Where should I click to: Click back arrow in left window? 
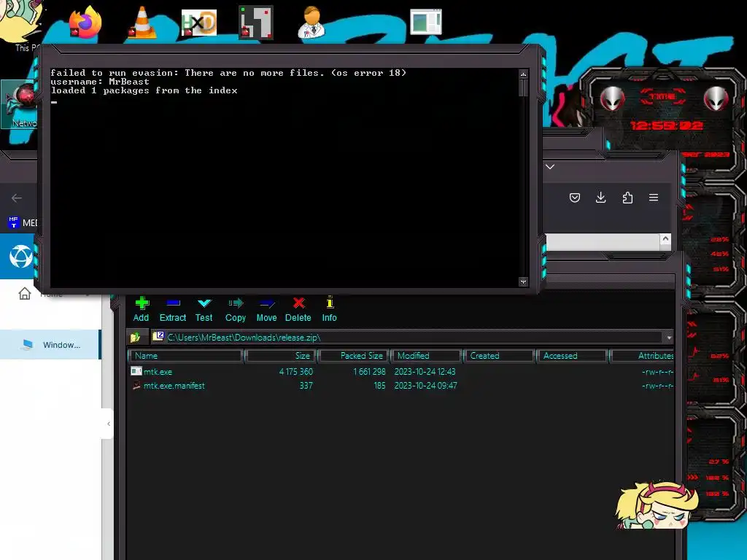click(17, 198)
